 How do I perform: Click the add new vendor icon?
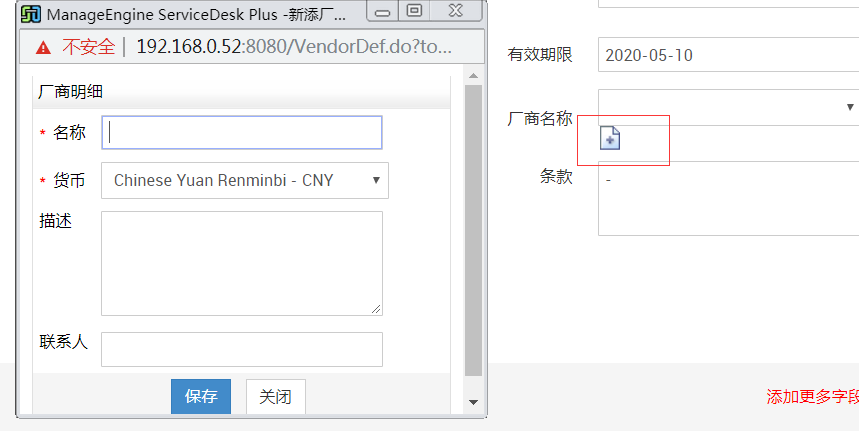[x=610, y=138]
